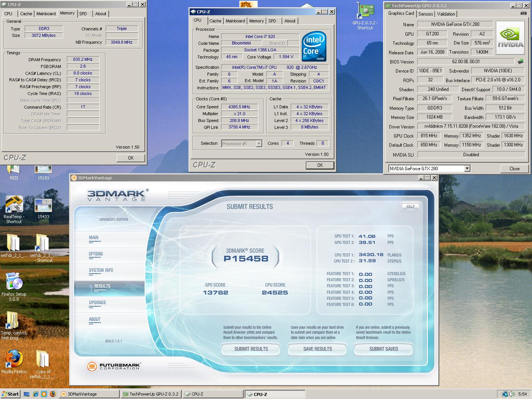Viewport: 532px width, 399px height.
Task: Click the SUBMIT SAVED button
Action: [x=384, y=349]
